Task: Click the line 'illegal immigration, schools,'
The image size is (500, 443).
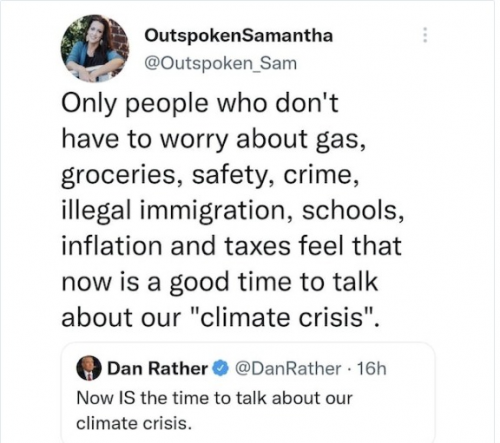Action: tap(233, 211)
